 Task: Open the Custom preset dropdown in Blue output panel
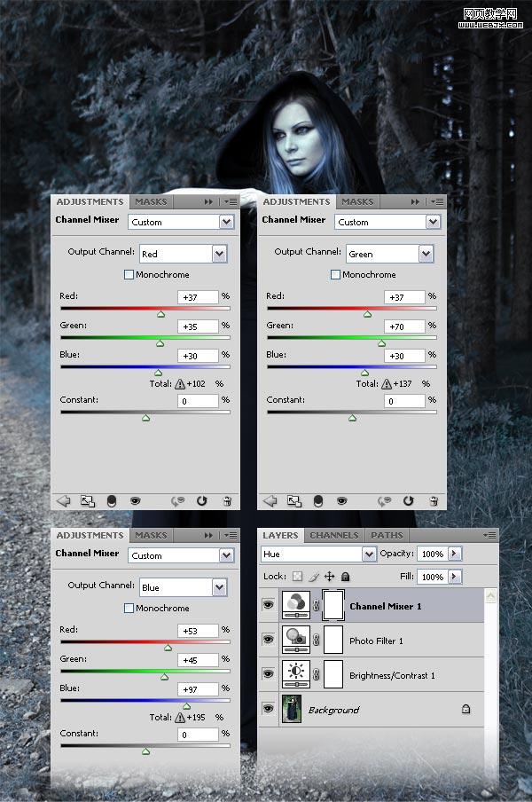point(181,555)
